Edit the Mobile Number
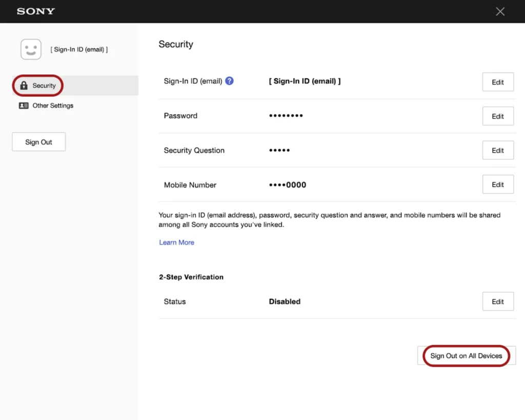The image size is (525, 420). [497, 185]
